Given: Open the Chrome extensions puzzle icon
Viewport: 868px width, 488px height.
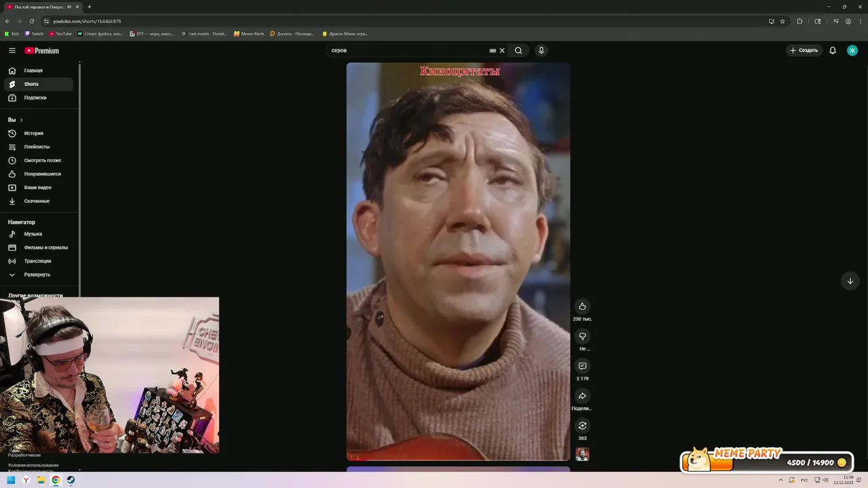Looking at the screenshot, I should 800,21.
